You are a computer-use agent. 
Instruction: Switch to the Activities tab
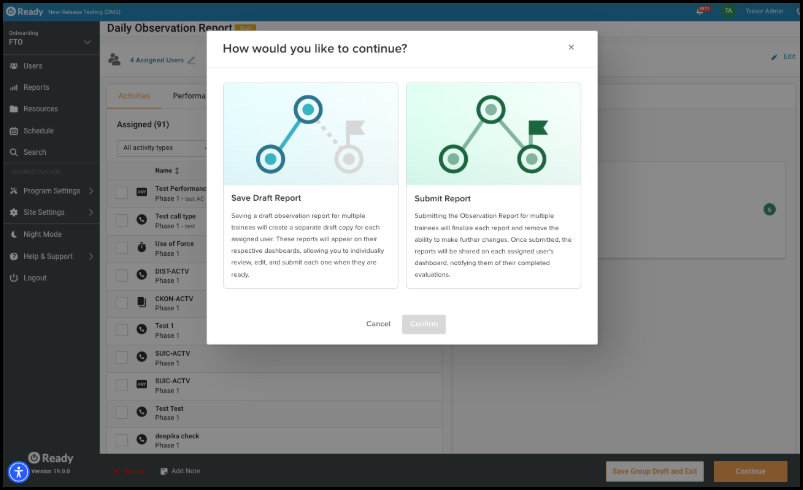click(x=134, y=96)
